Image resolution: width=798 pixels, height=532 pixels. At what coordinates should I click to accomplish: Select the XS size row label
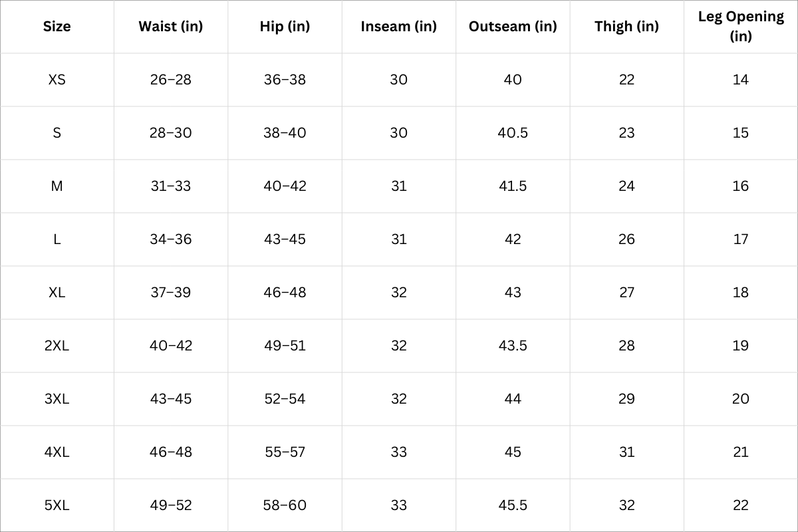tap(57, 80)
